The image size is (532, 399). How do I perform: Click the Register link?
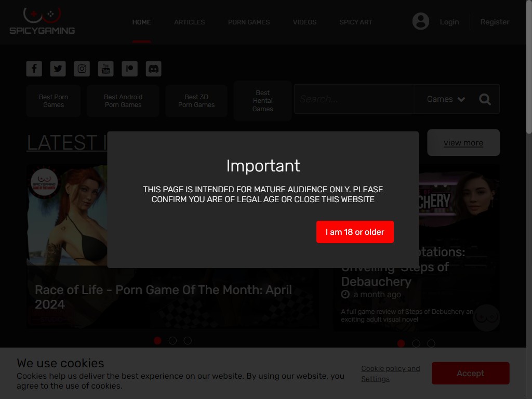495,22
